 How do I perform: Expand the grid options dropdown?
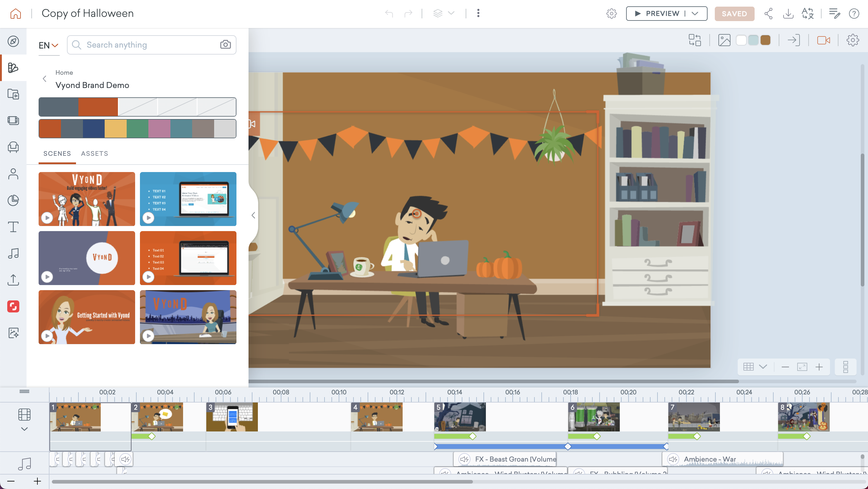[x=763, y=366]
